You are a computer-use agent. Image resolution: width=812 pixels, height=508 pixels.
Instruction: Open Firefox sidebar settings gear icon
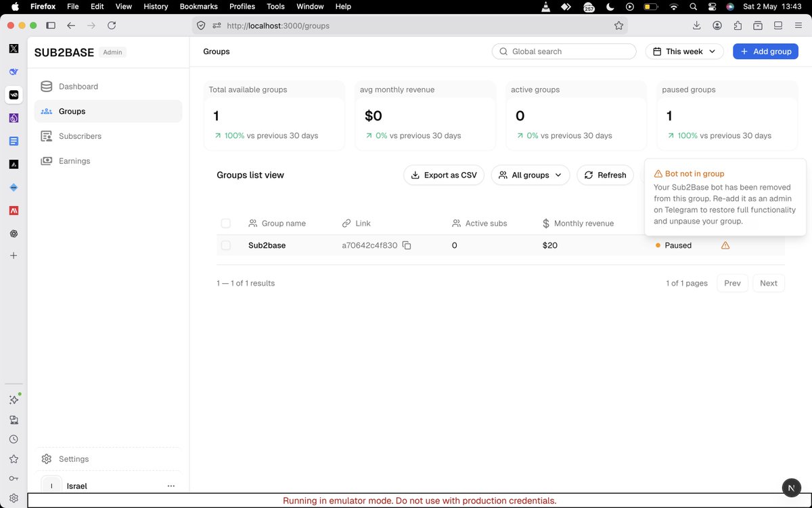[x=14, y=498]
